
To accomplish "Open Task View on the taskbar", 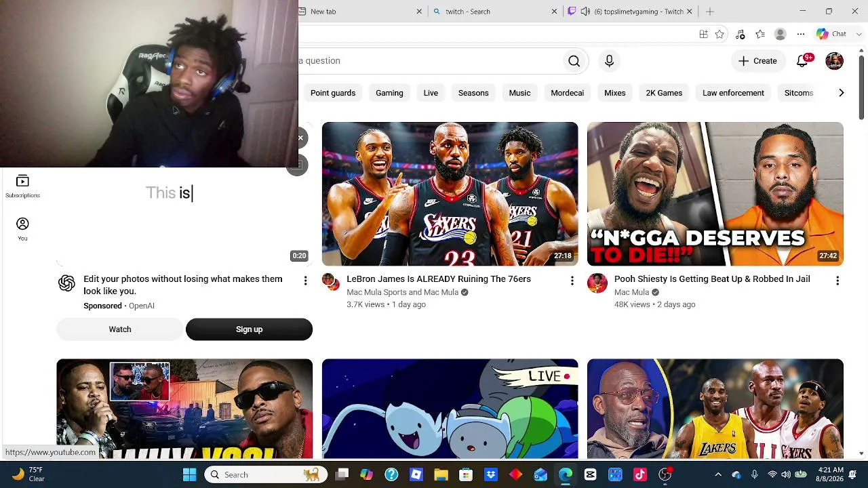I will 342,474.
